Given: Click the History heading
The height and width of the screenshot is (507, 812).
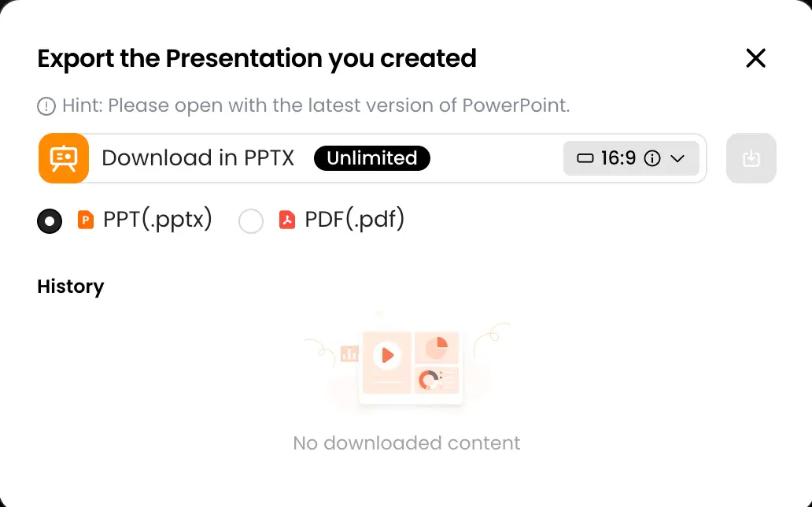Looking at the screenshot, I should click(70, 287).
